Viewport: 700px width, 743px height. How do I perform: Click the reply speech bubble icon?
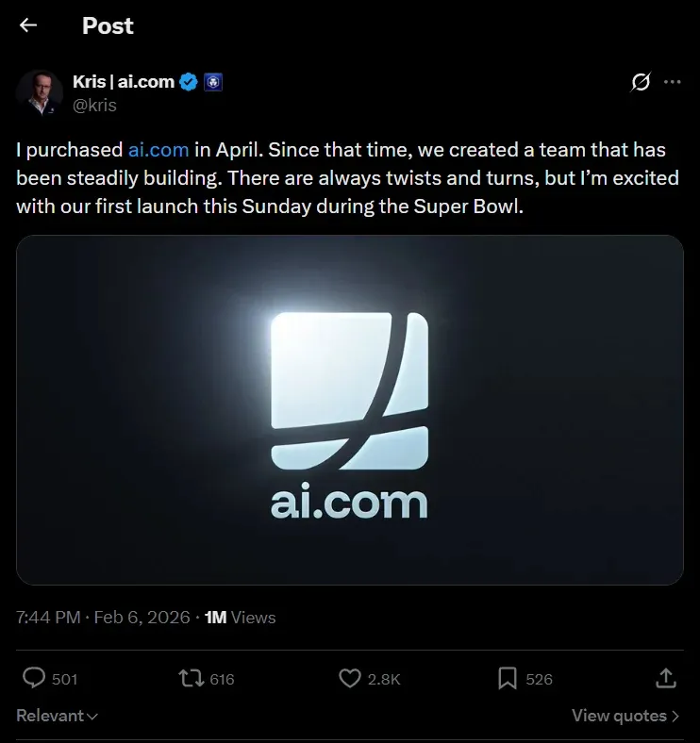click(34, 678)
